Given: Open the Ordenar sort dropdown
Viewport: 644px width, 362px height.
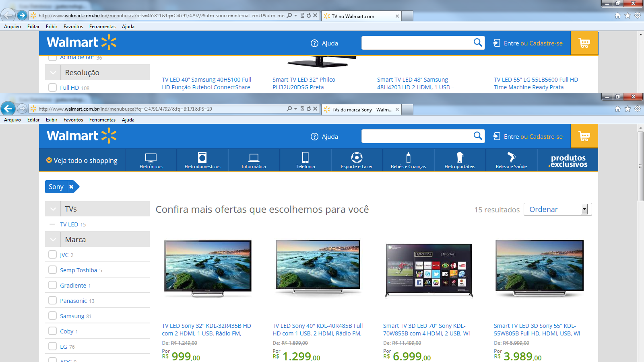Looking at the screenshot, I should [557, 209].
